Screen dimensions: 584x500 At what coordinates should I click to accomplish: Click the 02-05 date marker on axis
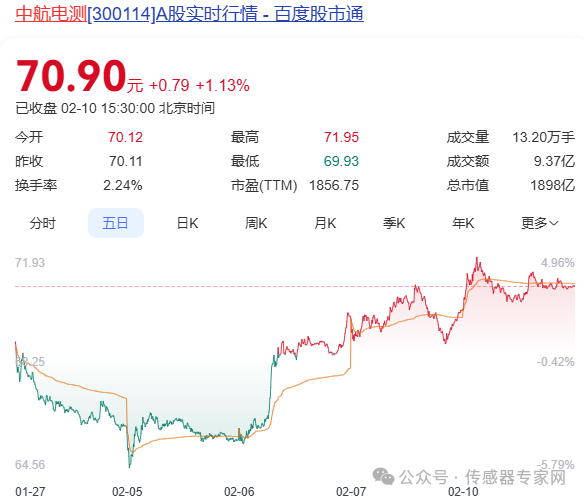[x=127, y=491]
